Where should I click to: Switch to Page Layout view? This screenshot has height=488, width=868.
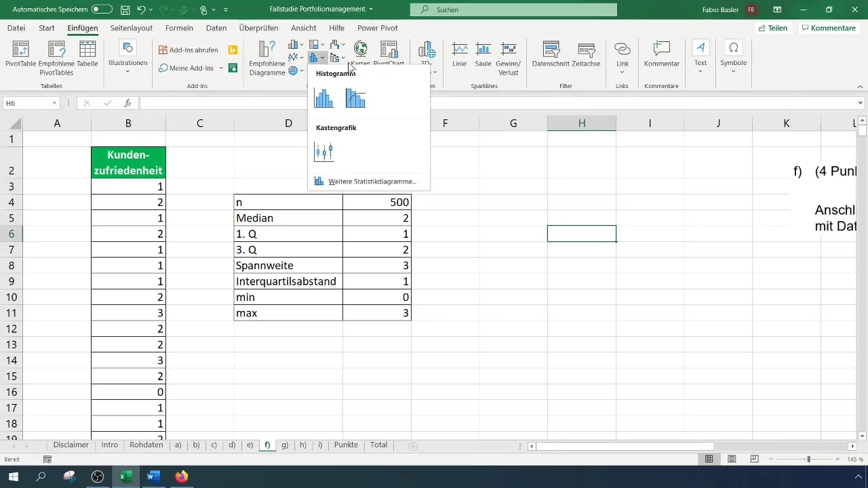tap(732, 459)
